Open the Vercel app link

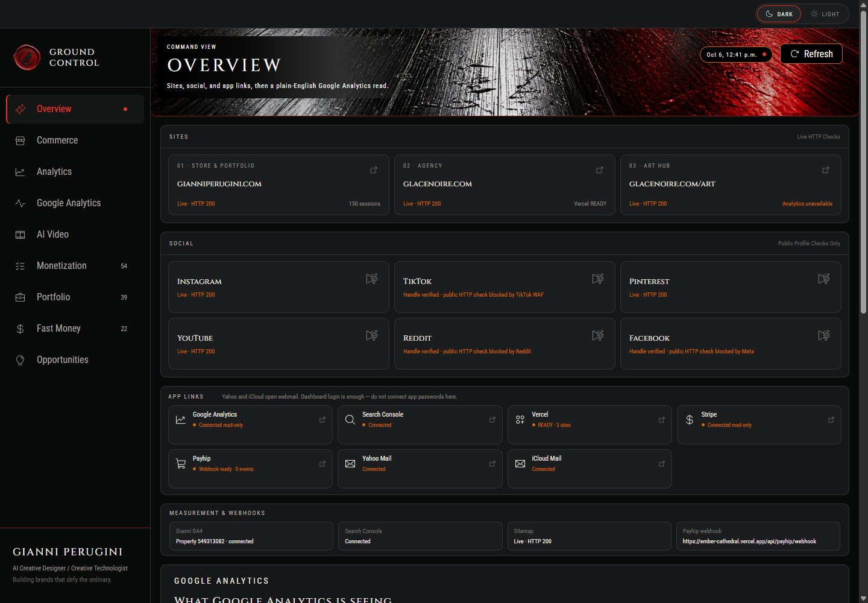(590, 425)
